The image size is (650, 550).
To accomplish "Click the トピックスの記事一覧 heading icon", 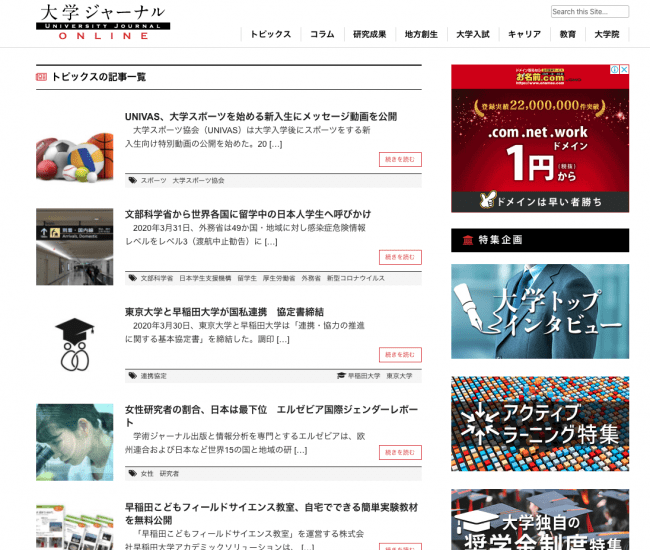I will click(x=41, y=77).
